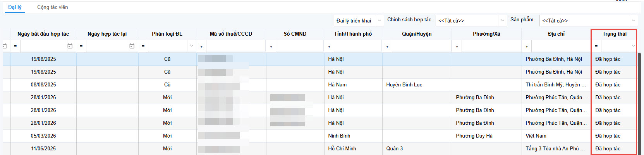Click equals operator icon of Trạng thái filter
Viewport: 644px width, 155px height.
coord(596,46)
